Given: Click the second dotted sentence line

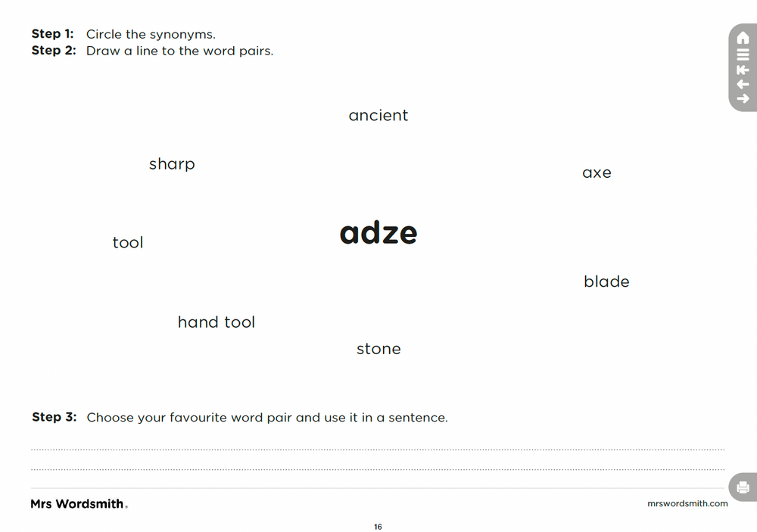Looking at the screenshot, I should 378,469.
